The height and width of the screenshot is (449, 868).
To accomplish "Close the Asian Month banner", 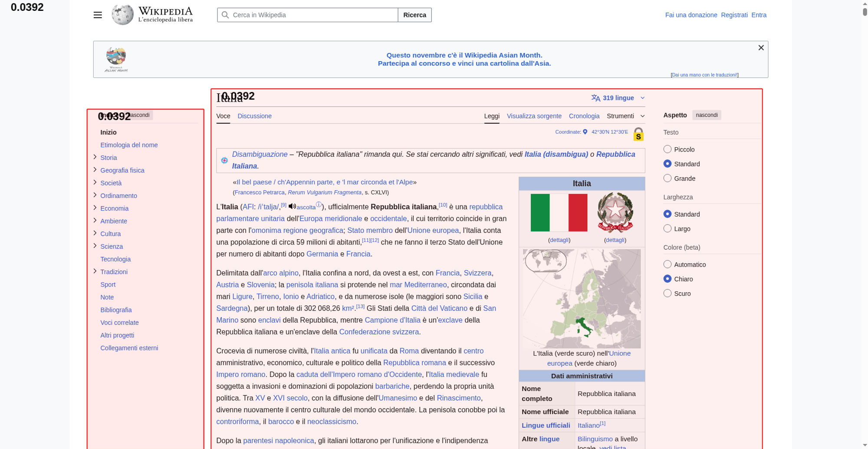I will (x=761, y=48).
